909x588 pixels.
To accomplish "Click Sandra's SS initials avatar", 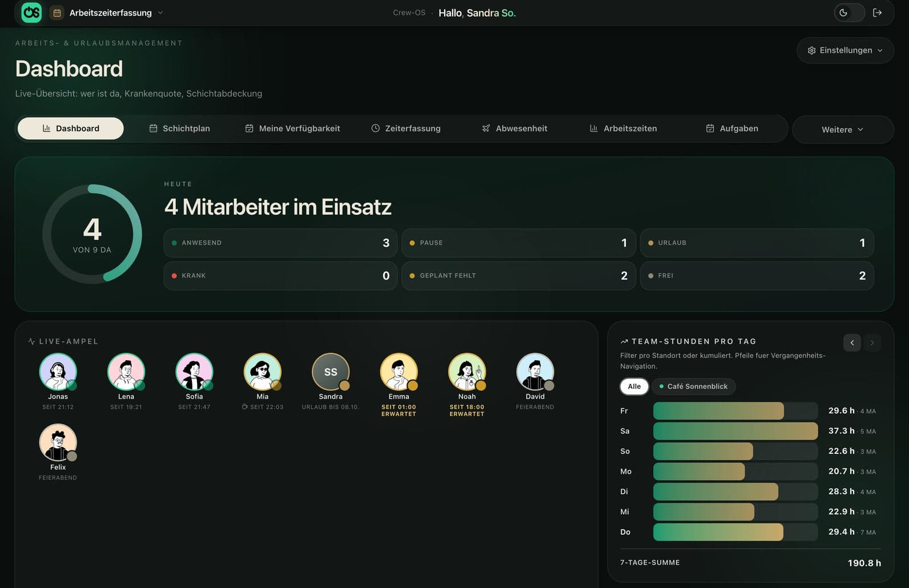I will (x=331, y=372).
